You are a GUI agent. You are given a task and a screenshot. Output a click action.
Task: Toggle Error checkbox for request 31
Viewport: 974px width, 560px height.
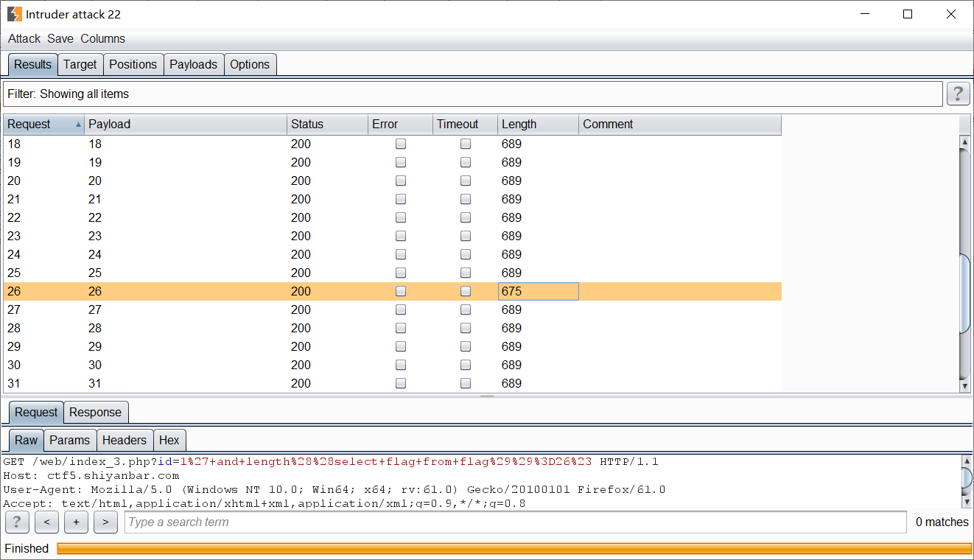pos(401,384)
